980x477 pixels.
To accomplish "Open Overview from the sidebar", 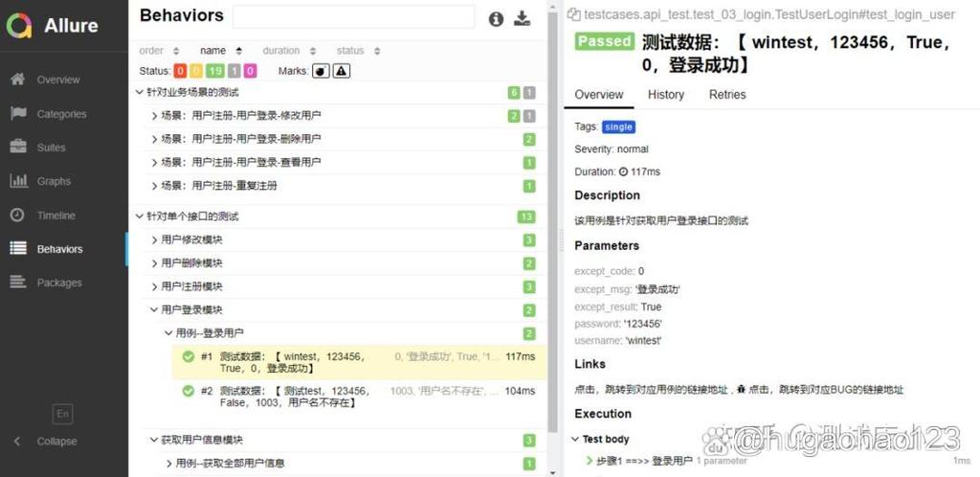I will pyautogui.click(x=58, y=79).
